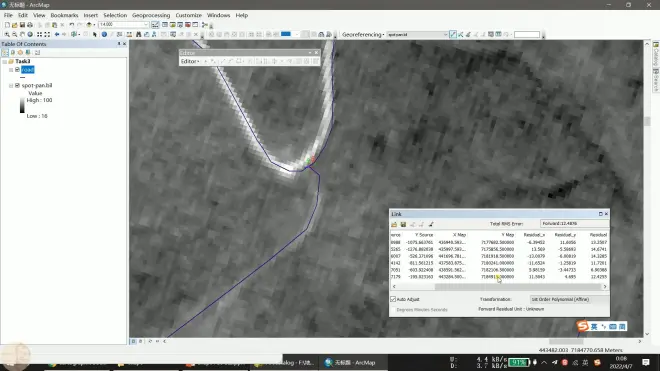Open the Editor Toolbar icon

155,25
